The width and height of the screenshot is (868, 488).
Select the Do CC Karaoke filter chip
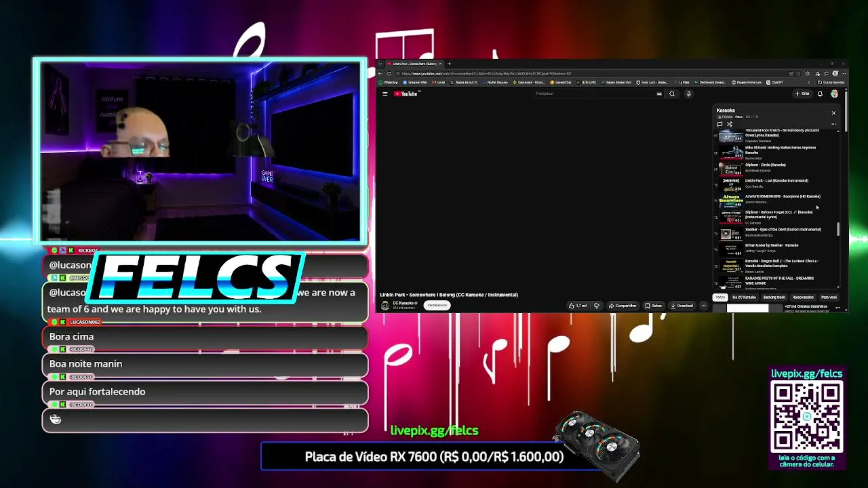click(x=744, y=298)
